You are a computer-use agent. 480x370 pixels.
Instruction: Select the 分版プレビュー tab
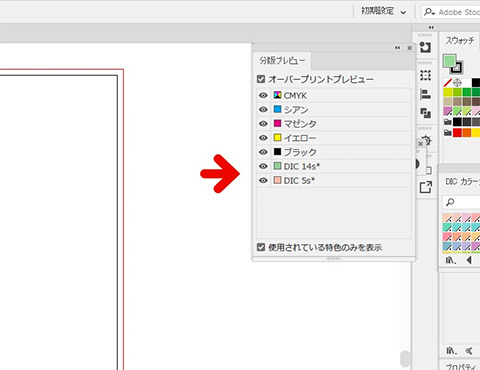(282, 60)
